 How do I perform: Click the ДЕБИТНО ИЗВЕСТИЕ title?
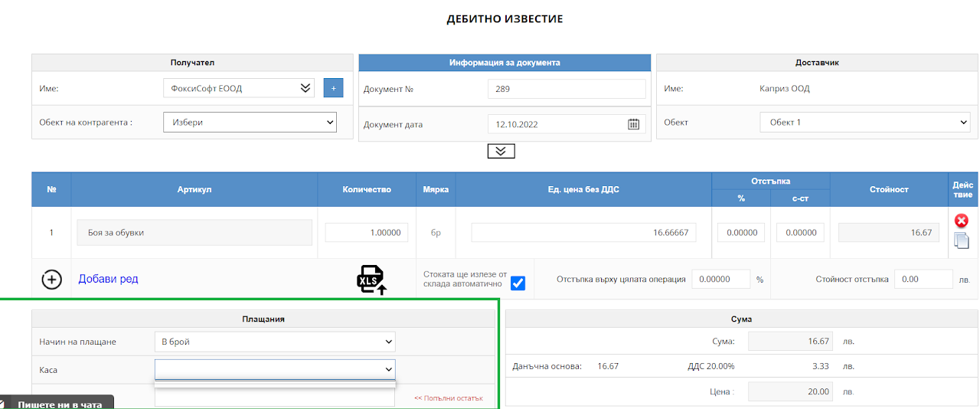(505, 19)
